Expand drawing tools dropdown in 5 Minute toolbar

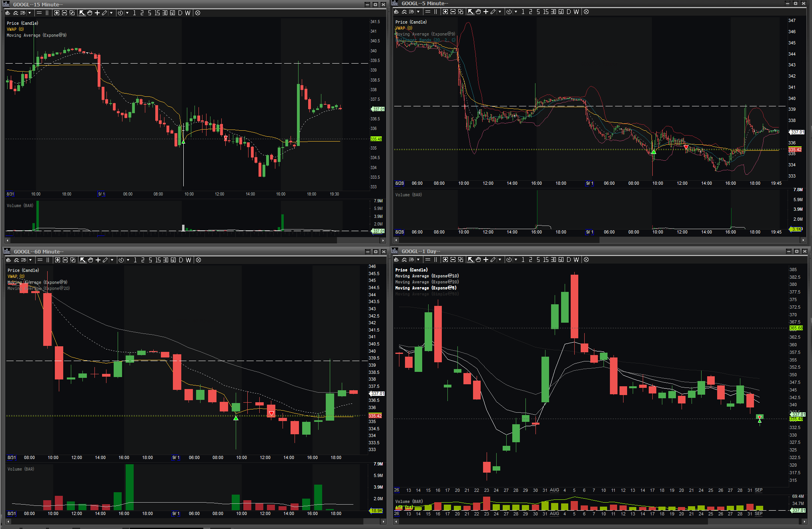[x=500, y=12]
